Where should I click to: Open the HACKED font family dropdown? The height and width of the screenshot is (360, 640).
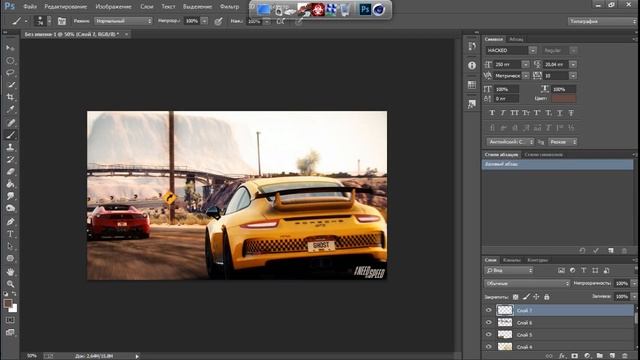click(533, 50)
